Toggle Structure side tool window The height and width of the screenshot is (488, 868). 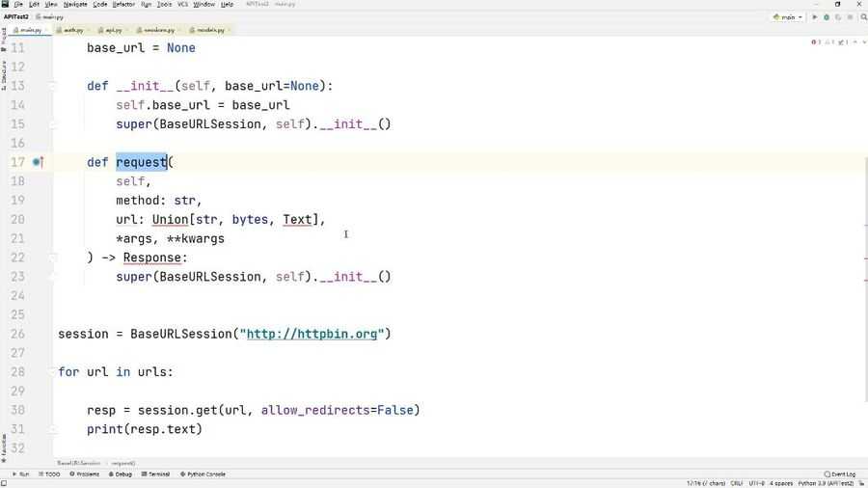4,74
